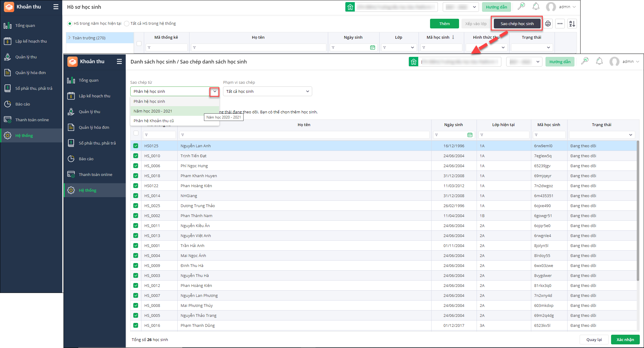Open the notification bell in the lower header
The width and height of the screenshot is (644, 348).
coord(599,61)
